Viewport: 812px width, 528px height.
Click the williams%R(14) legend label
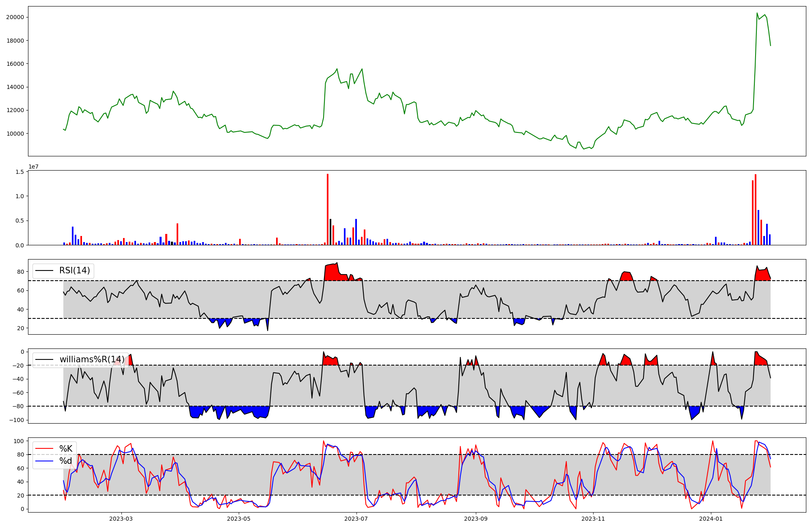click(x=92, y=359)
